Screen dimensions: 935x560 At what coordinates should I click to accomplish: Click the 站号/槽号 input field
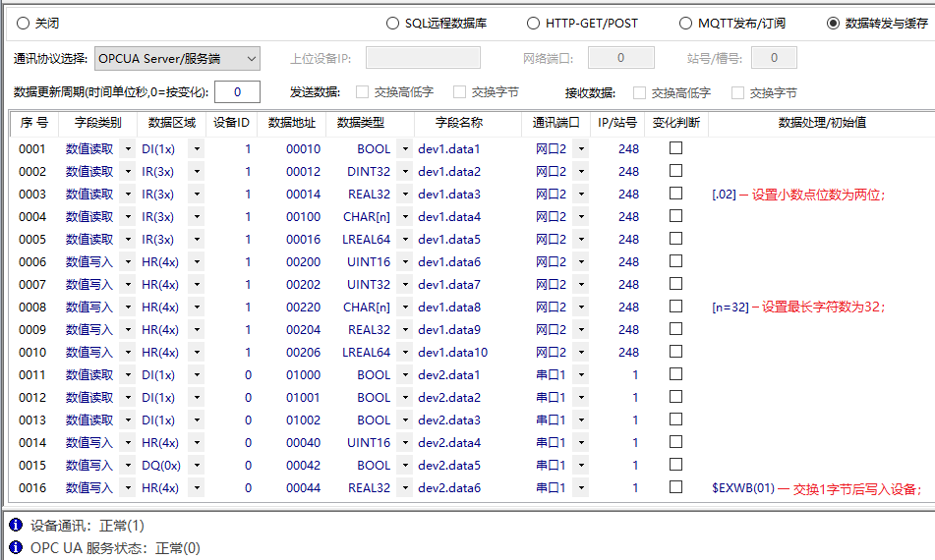click(774, 58)
